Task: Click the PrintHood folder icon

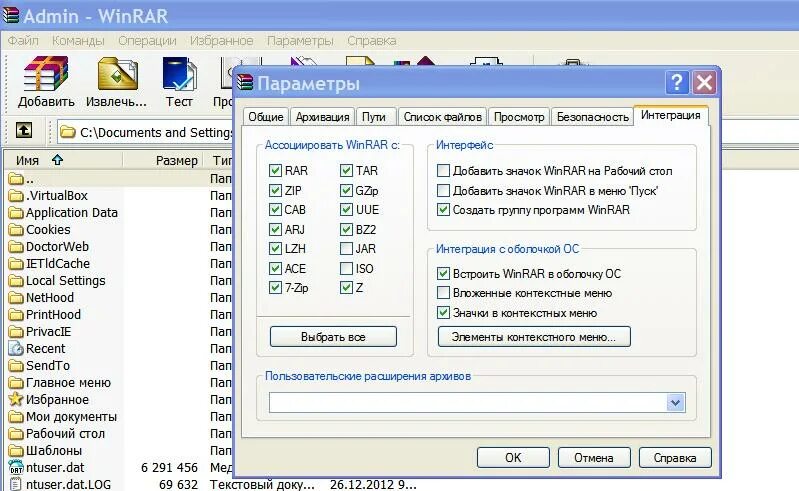Action: [x=16, y=315]
